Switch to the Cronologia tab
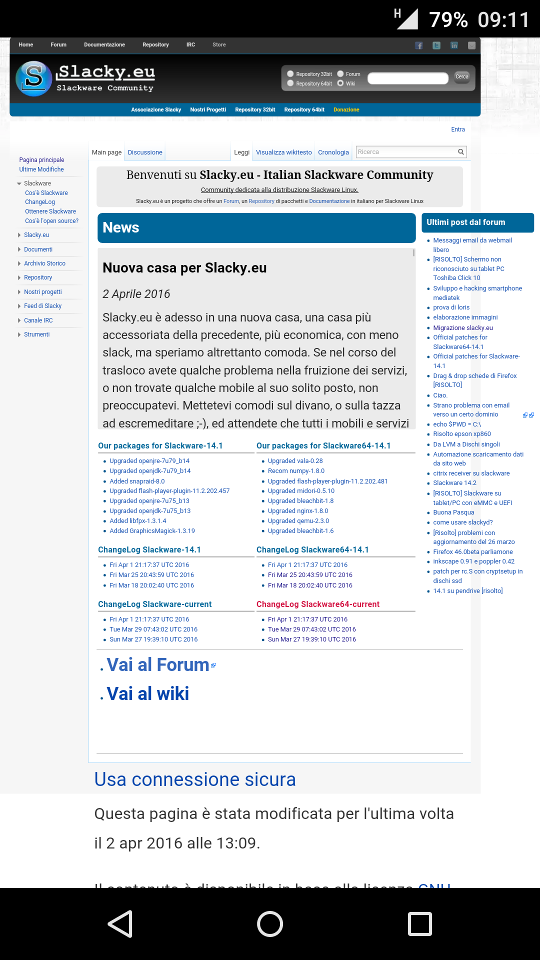 [334, 152]
